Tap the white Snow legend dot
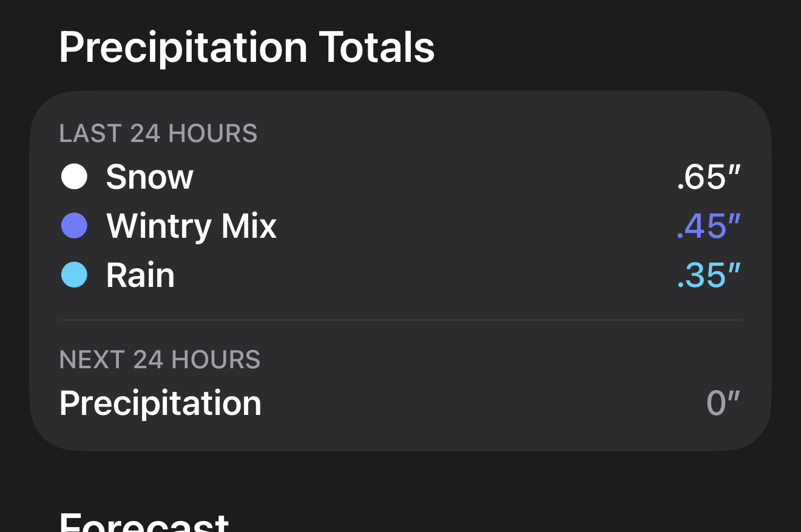 74,177
